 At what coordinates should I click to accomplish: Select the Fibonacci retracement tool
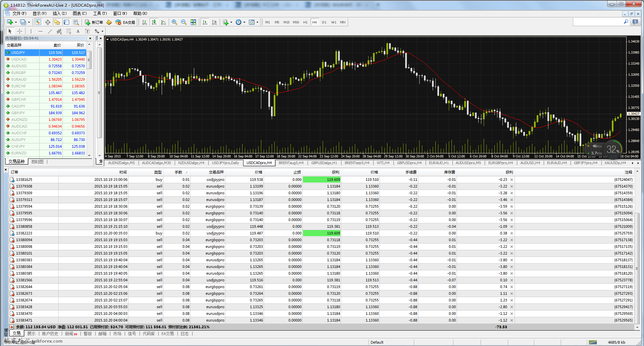pyautogui.click(x=68, y=31)
